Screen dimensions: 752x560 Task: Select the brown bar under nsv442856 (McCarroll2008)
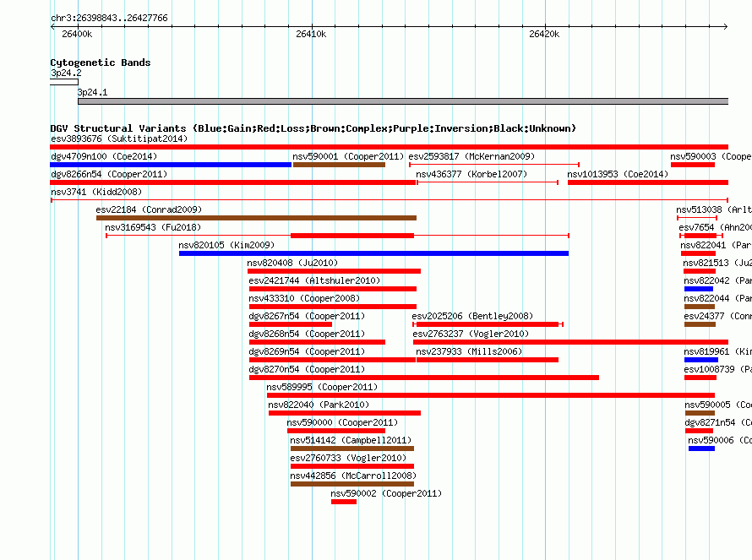[x=352, y=484]
